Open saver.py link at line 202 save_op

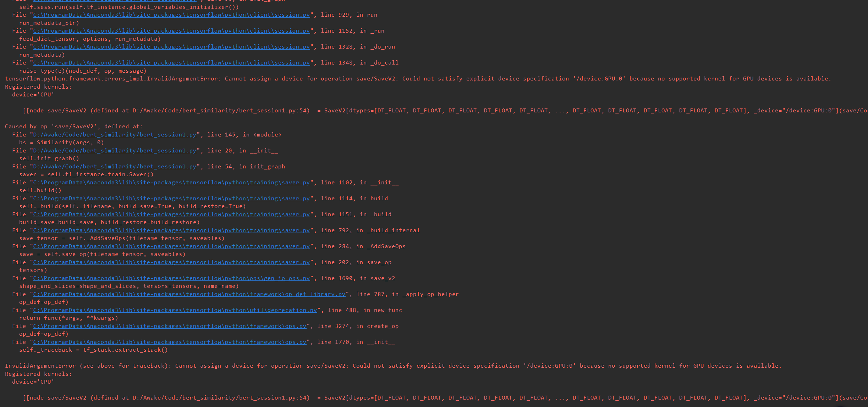171,262
